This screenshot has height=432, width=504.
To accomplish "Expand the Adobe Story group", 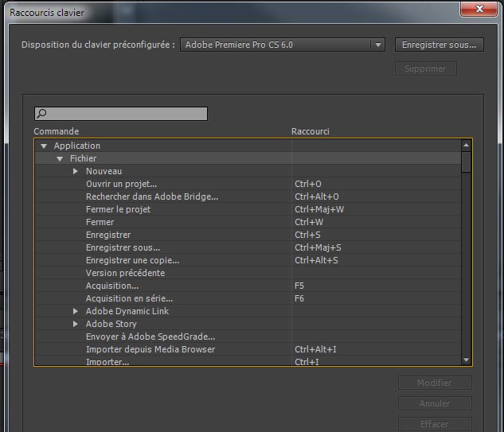I will [76, 325].
